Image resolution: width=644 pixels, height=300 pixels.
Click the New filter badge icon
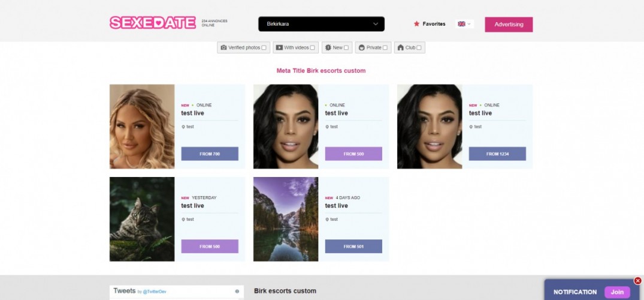coord(328,48)
